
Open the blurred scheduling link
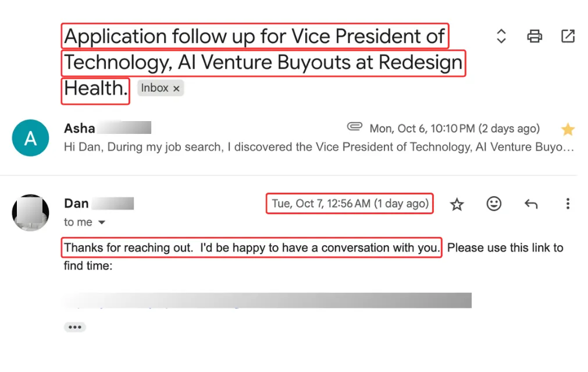(268, 301)
